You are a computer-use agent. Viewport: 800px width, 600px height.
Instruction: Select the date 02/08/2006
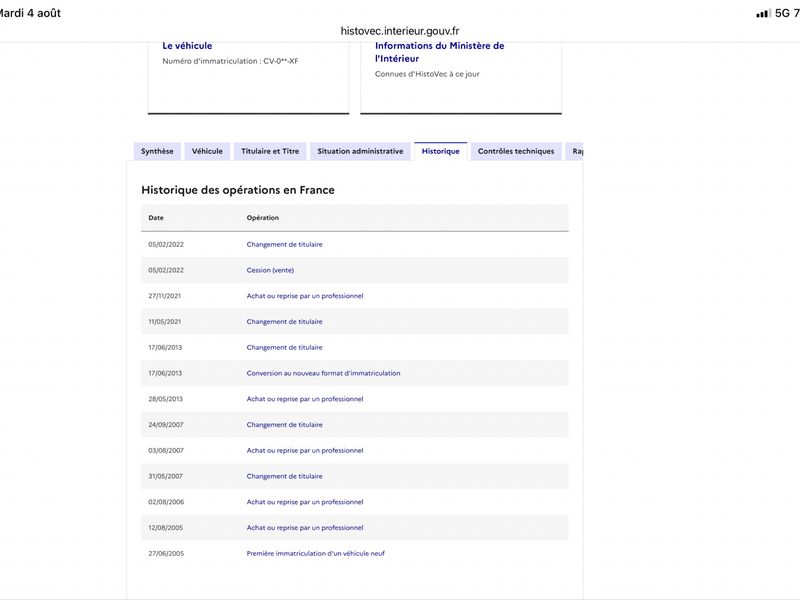click(x=166, y=502)
